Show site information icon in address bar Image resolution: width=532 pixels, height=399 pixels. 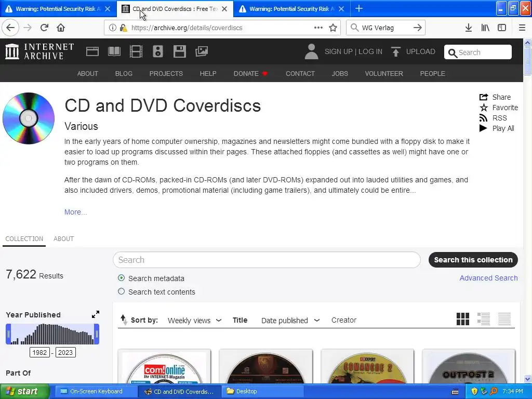coord(113,28)
